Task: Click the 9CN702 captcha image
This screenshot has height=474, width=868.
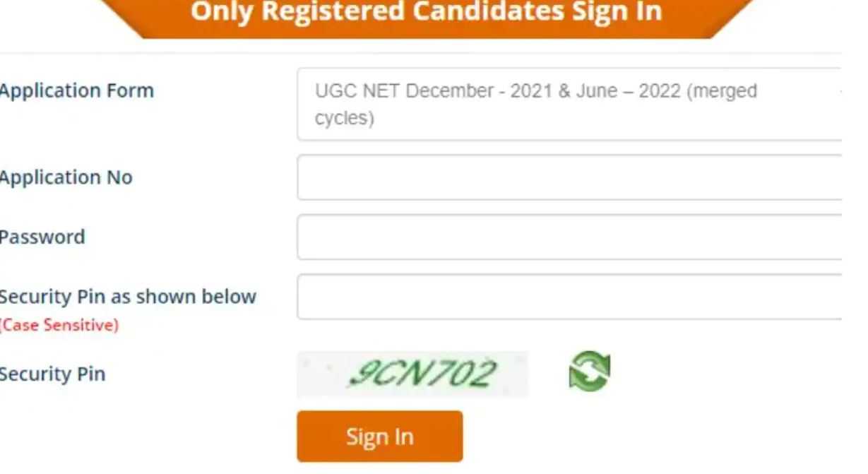Action: (x=412, y=374)
